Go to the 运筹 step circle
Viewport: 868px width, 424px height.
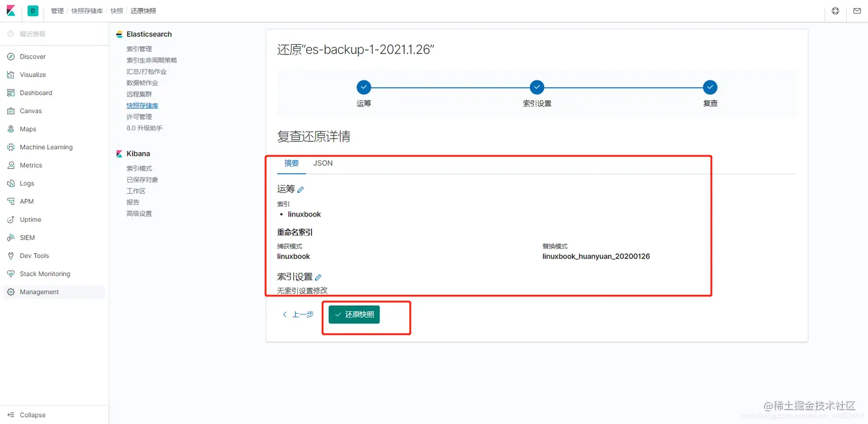pyautogui.click(x=364, y=87)
